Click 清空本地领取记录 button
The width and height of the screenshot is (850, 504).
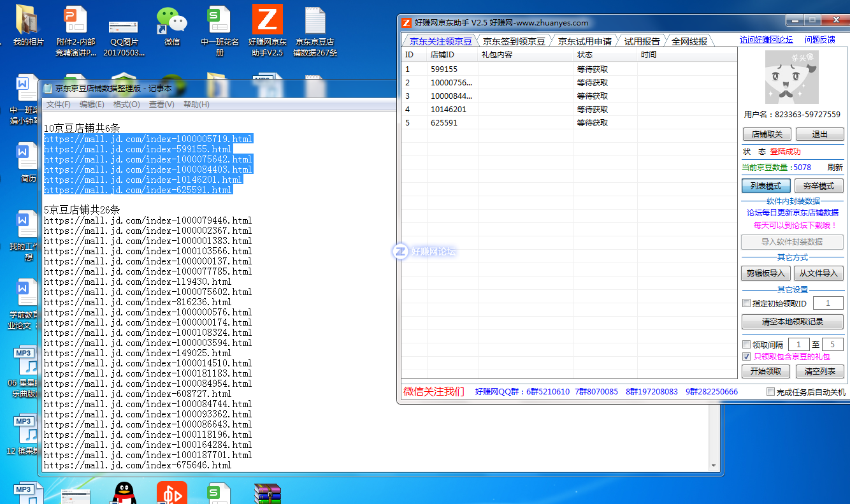(793, 322)
